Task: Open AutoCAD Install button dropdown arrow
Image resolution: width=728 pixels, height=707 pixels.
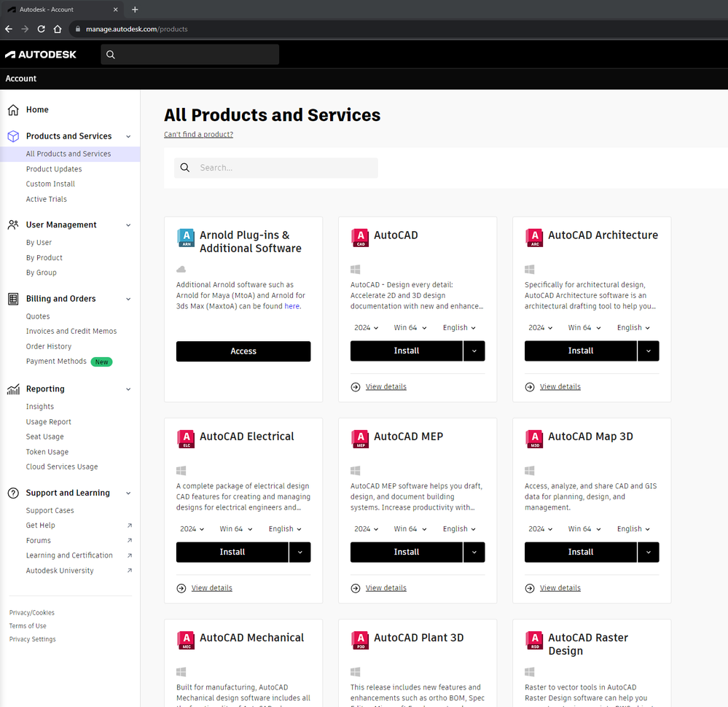Action: tap(474, 351)
